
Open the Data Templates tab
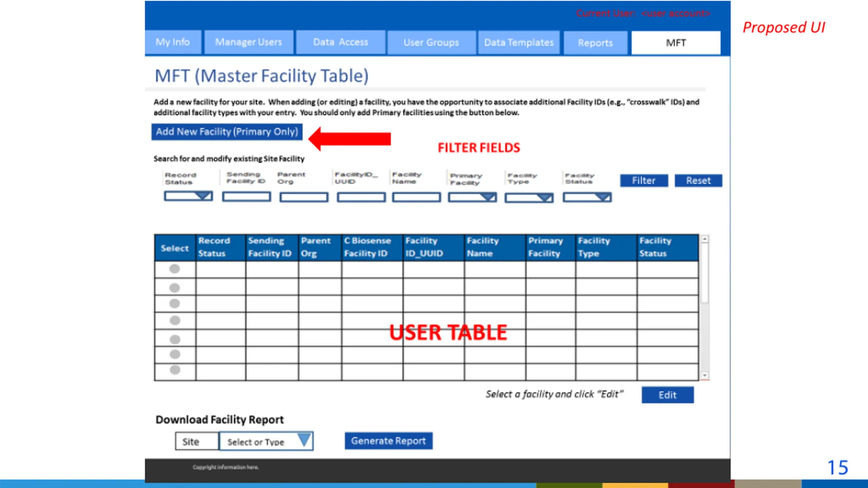[518, 43]
